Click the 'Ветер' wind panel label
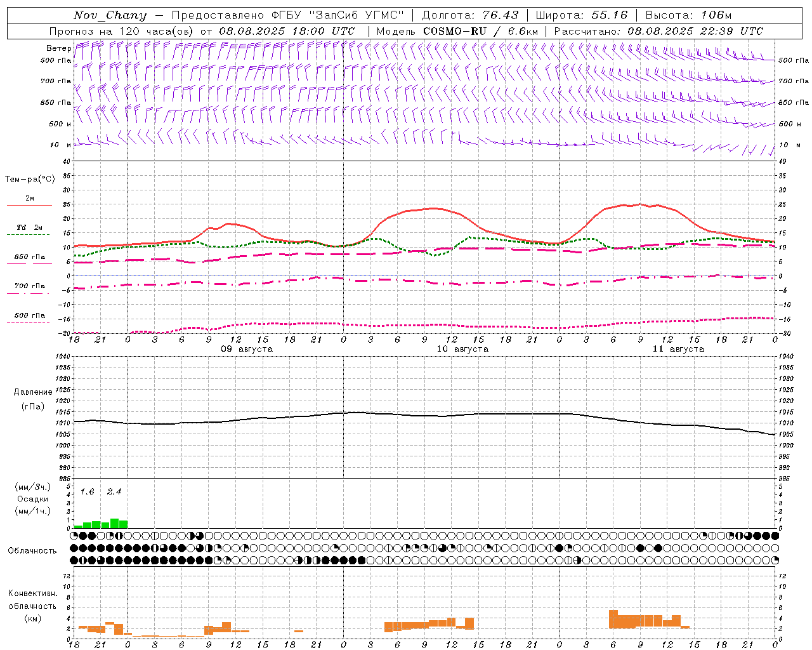Image resolution: width=812 pixels, height=650 pixels. [x=58, y=48]
